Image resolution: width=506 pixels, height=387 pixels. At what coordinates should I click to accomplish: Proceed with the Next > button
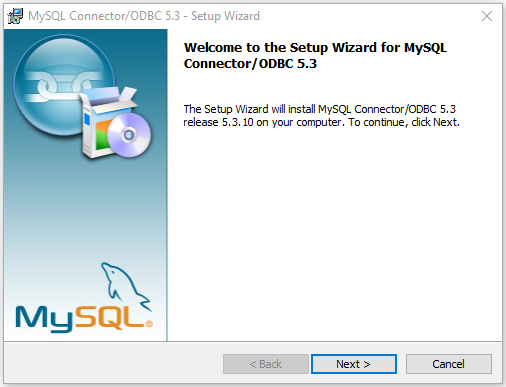(x=354, y=364)
